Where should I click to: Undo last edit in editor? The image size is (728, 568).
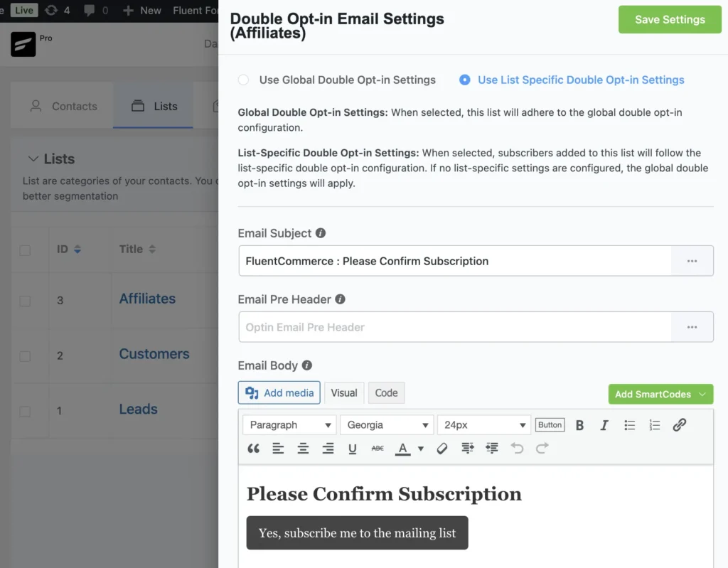tap(517, 448)
